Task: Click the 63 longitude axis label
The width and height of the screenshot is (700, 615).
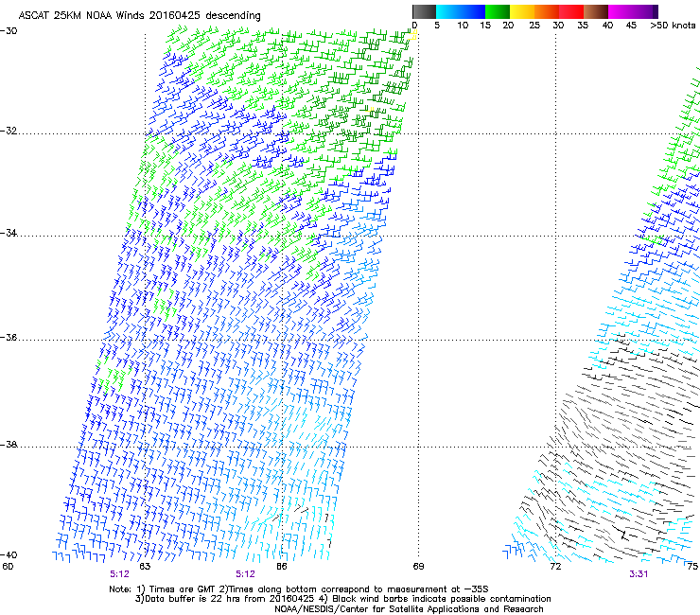Action: pos(145,567)
